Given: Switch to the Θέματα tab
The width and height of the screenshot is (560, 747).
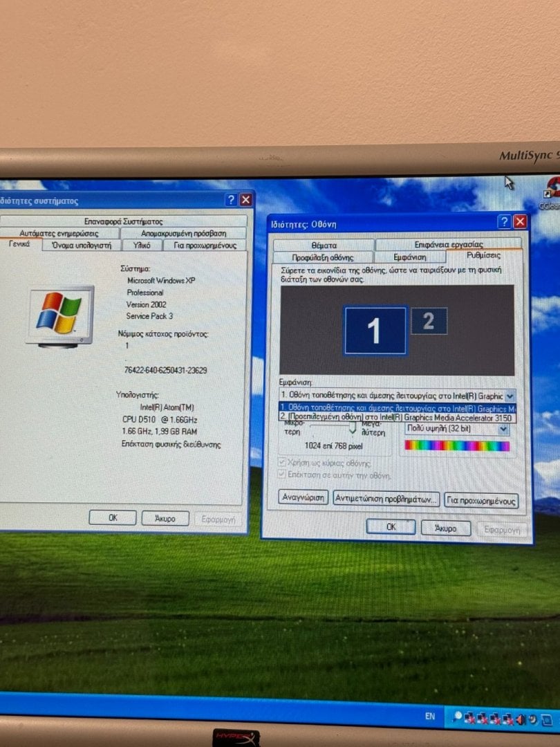Looking at the screenshot, I should [x=324, y=245].
